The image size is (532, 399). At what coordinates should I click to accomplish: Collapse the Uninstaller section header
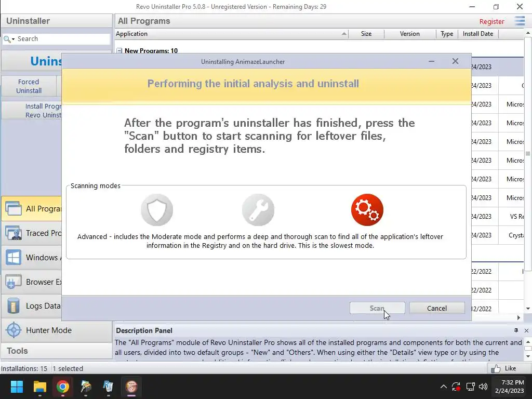tap(56, 21)
